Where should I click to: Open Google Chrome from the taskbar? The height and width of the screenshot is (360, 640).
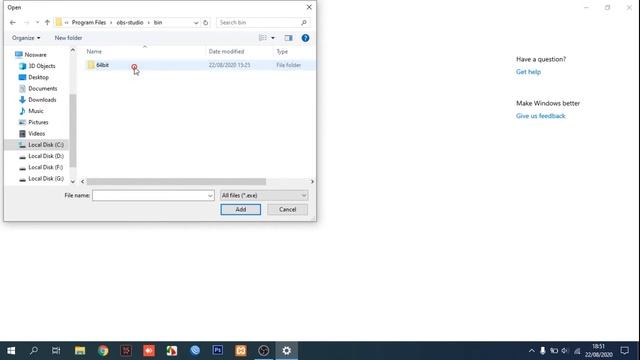103,351
